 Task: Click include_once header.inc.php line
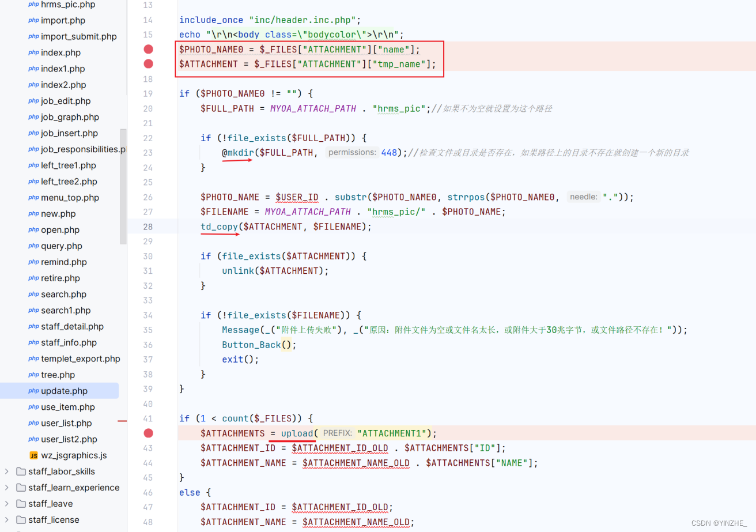coord(270,20)
